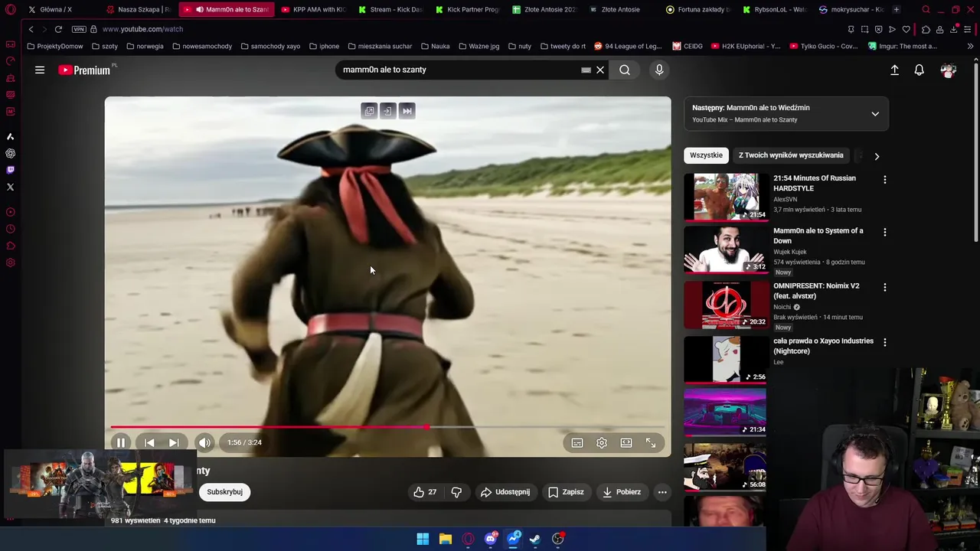Open the ProjektyDomow bookmarks folder
The height and width of the screenshot is (551, 980).
click(54, 46)
